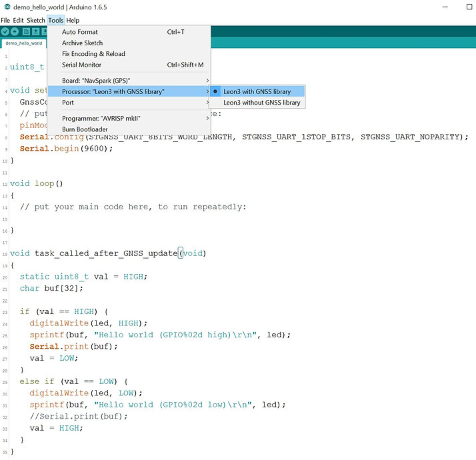Click the "val = HIGH;" code line

pos(56,428)
